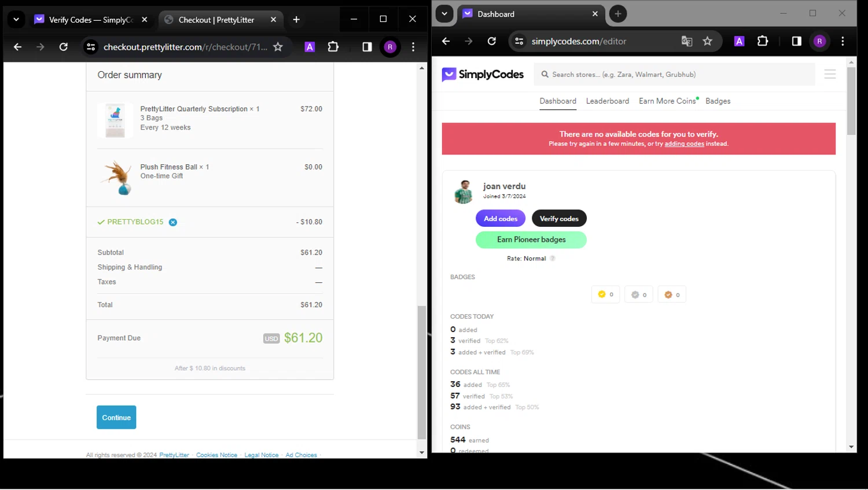Reload the SimplyCodes editor page
Image resolution: width=868 pixels, height=490 pixels.
tap(492, 41)
